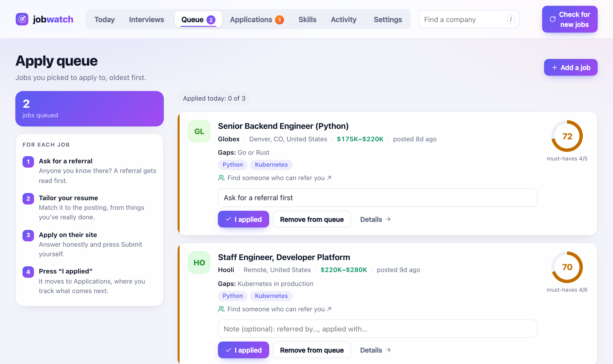The width and height of the screenshot is (613, 364).
Task: Click the arrow icon next to Globex Details
Action: coord(388,219)
